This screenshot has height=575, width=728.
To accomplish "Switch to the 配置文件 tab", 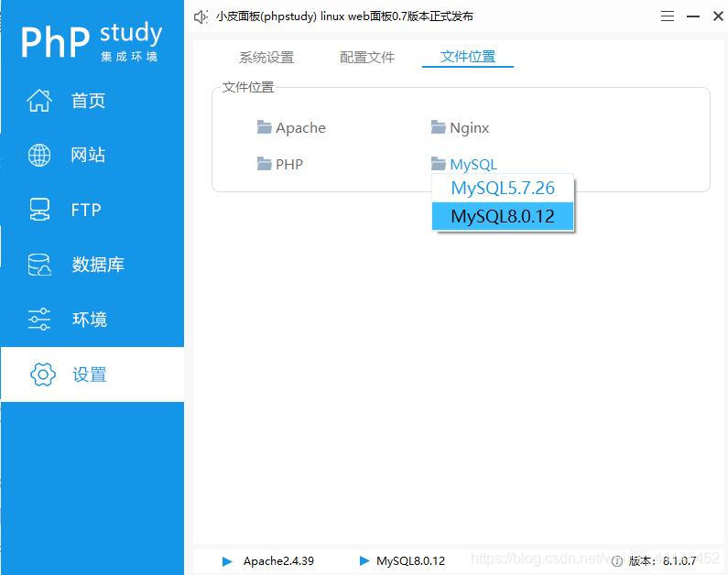I will (367, 57).
